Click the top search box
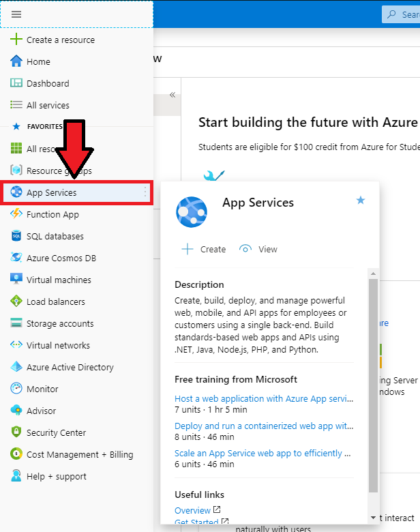420x532 pixels. pos(401,14)
